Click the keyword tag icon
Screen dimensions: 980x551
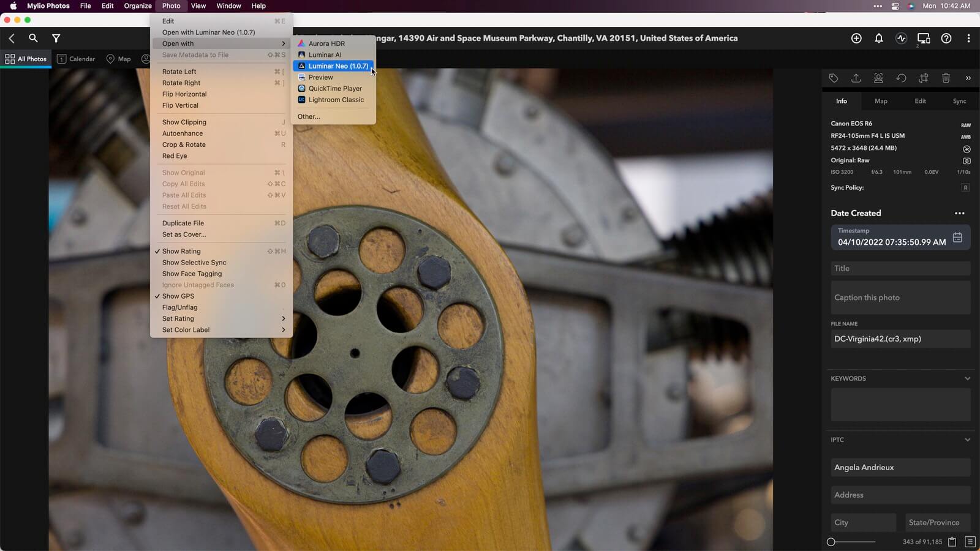[x=834, y=78]
